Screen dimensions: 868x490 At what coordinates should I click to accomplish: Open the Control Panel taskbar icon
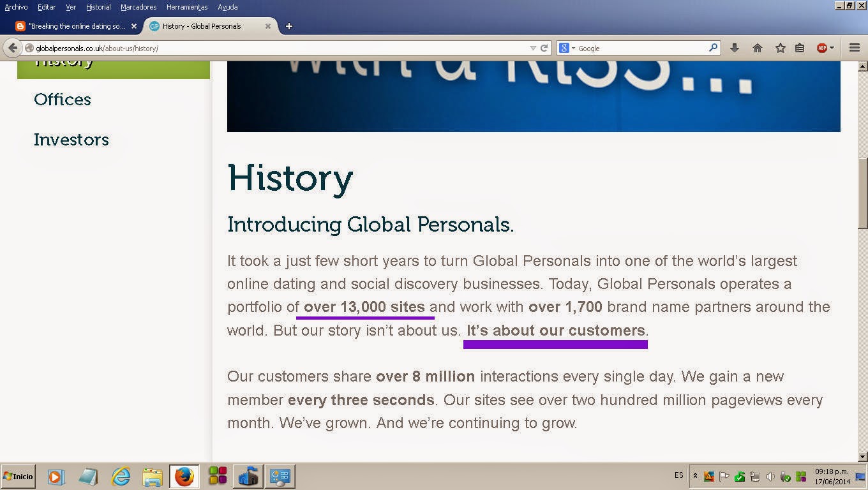pos(280,477)
